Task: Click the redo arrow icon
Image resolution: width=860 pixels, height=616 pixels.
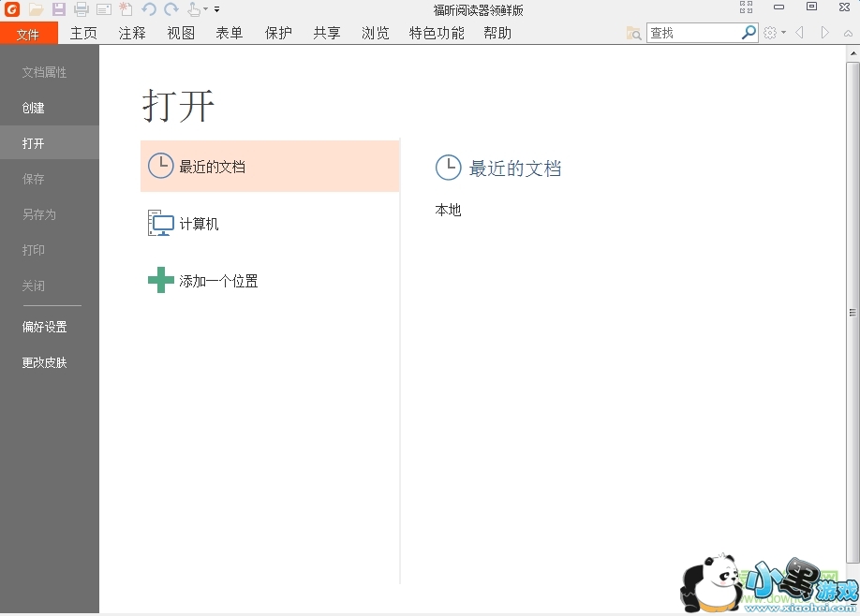Action: 171,9
